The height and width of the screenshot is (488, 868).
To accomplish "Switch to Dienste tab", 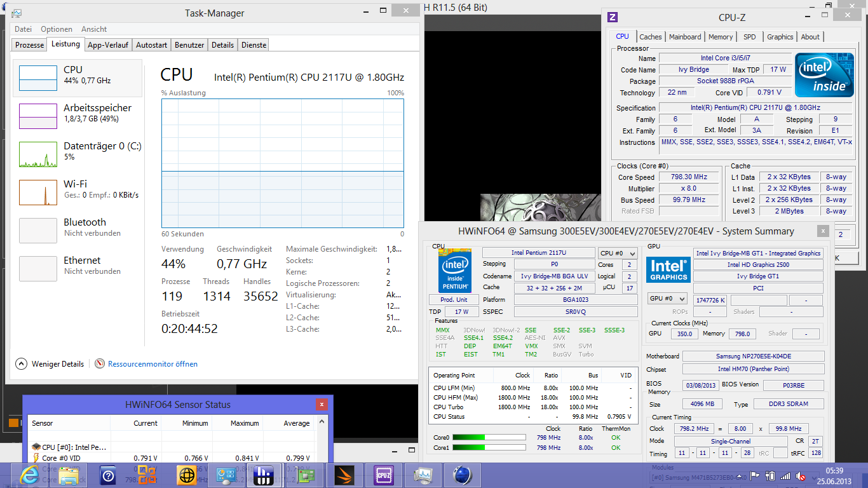I will point(254,45).
